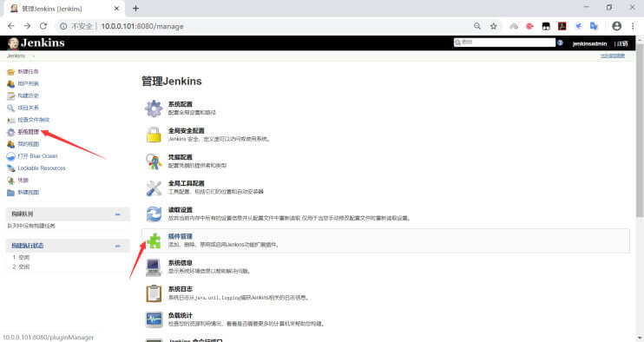Open the 构建历史 link
The width and height of the screenshot is (644, 342).
point(28,95)
